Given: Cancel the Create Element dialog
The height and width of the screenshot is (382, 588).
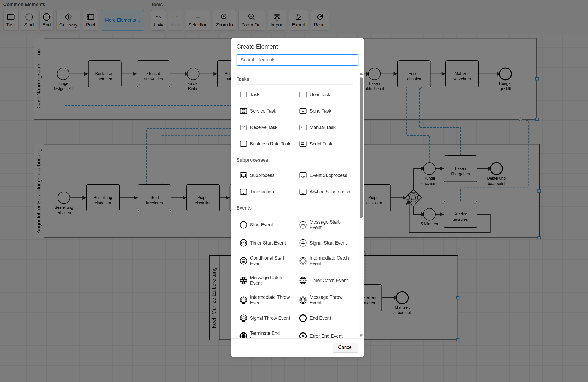Looking at the screenshot, I should [345, 347].
